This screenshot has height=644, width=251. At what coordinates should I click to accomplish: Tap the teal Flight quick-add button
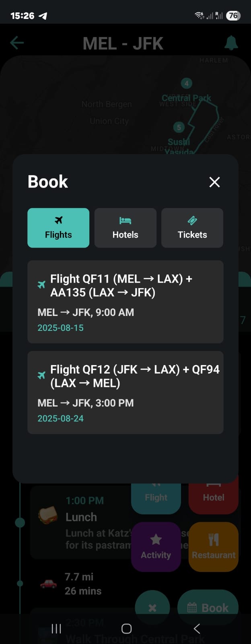click(x=156, y=495)
